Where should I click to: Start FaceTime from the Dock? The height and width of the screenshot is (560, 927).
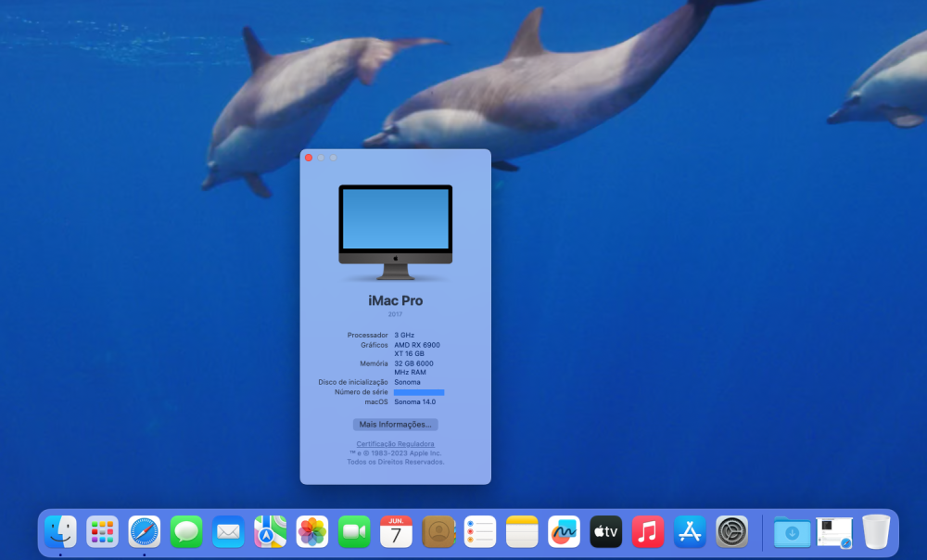[x=354, y=531]
